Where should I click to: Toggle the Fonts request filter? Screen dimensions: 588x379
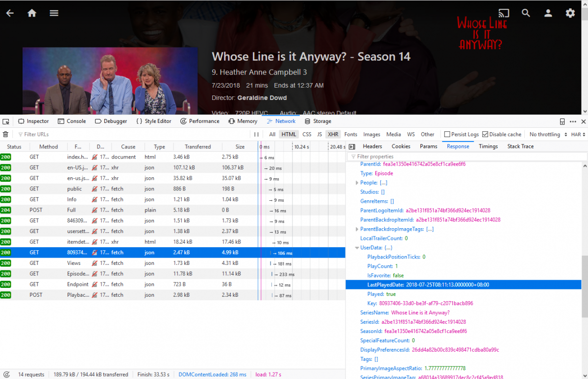click(x=351, y=134)
